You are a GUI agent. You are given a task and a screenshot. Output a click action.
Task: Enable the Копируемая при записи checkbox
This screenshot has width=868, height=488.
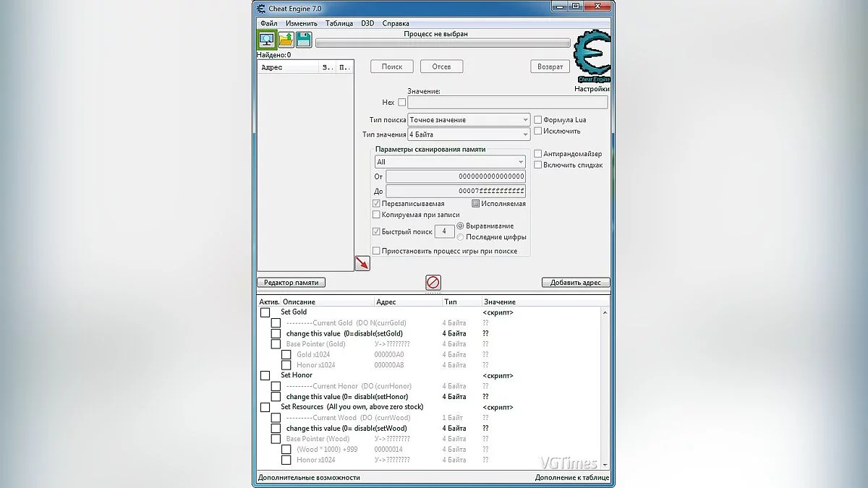pyautogui.click(x=376, y=215)
